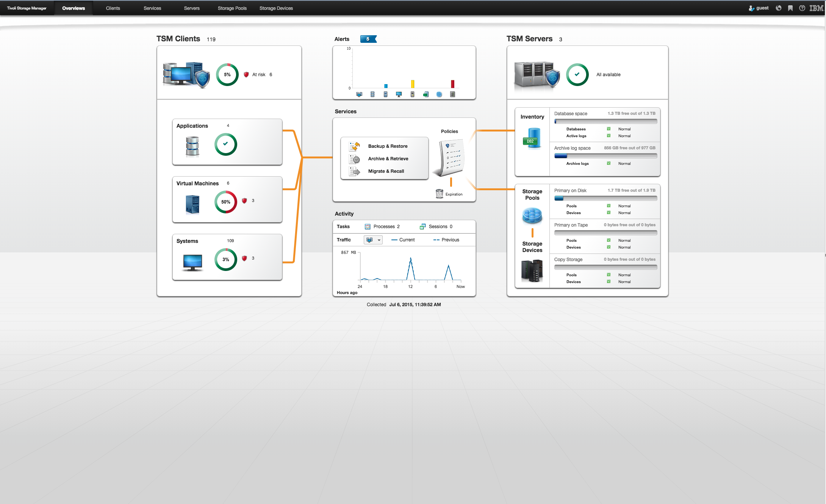Screen dimensions: 826x504
Task: Click the Alerts count badge showing 5
Action: tap(368, 39)
